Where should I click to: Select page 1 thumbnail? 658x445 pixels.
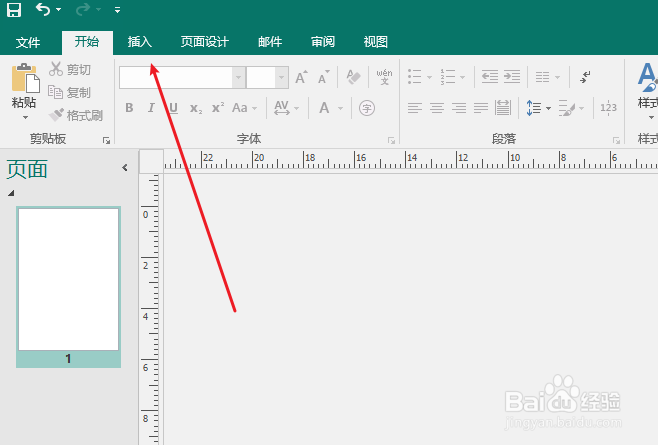click(x=68, y=287)
